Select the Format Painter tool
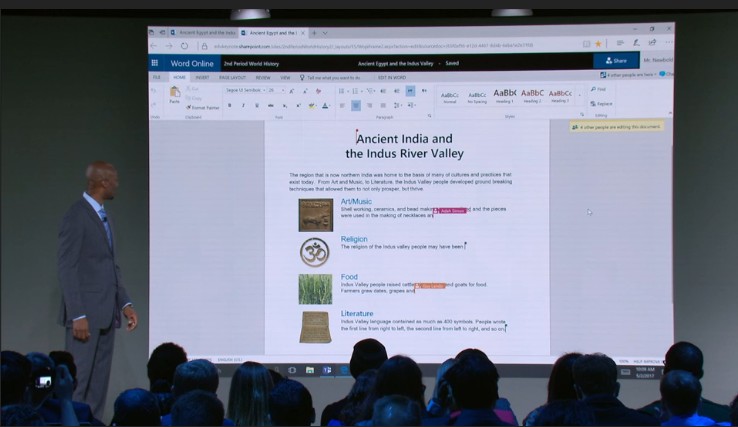Screen dimensions: 738x427 coord(203,108)
